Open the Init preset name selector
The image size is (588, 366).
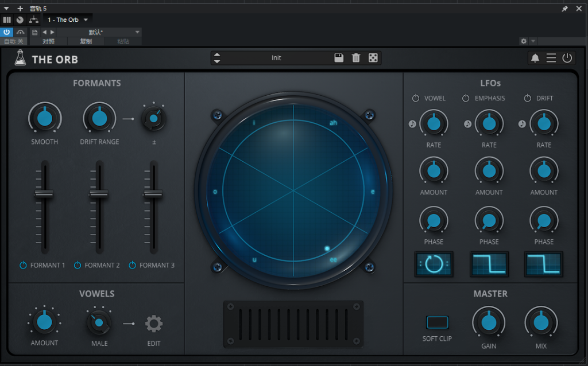point(276,58)
